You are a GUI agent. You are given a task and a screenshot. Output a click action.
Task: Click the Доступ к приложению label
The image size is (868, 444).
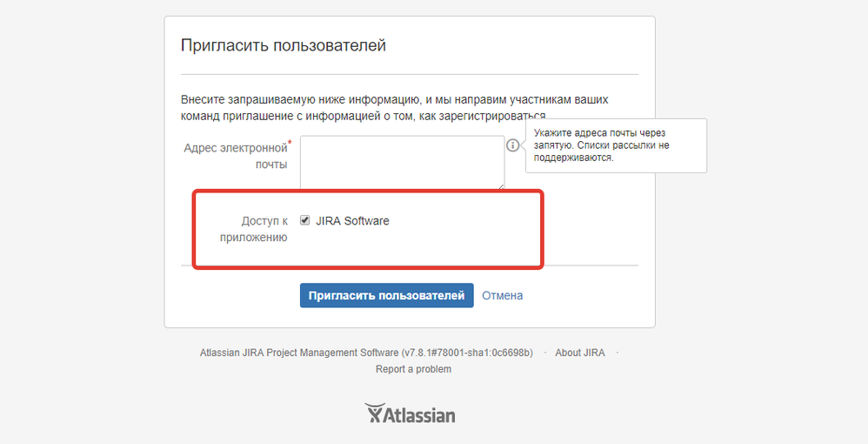(x=254, y=229)
